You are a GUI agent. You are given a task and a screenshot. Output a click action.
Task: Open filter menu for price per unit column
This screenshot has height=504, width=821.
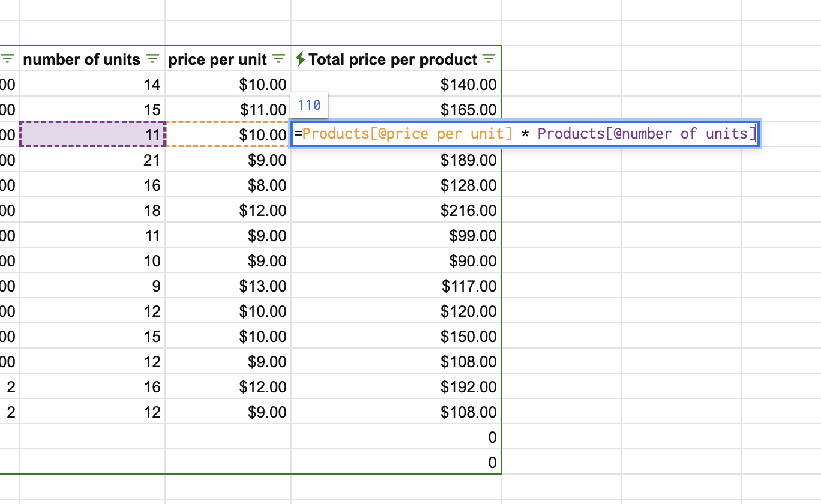[x=278, y=59]
